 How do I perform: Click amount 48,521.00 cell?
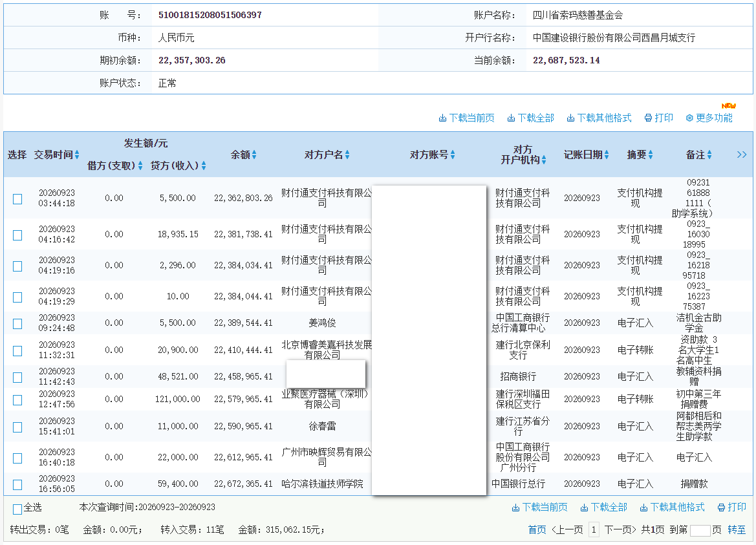(x=178, y=376)
